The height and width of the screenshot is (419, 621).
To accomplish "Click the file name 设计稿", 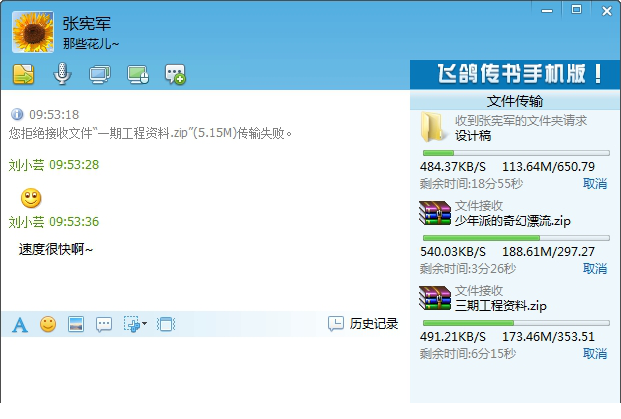I will point(473,136).
